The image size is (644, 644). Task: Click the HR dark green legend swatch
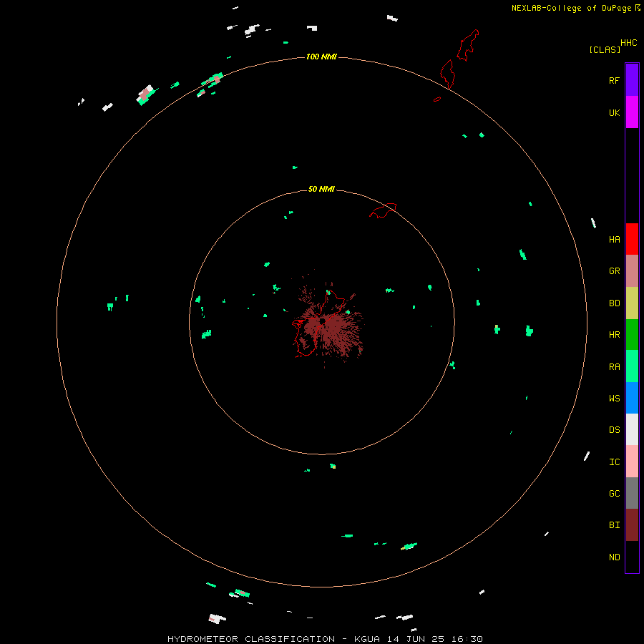[x=632, y=335]
